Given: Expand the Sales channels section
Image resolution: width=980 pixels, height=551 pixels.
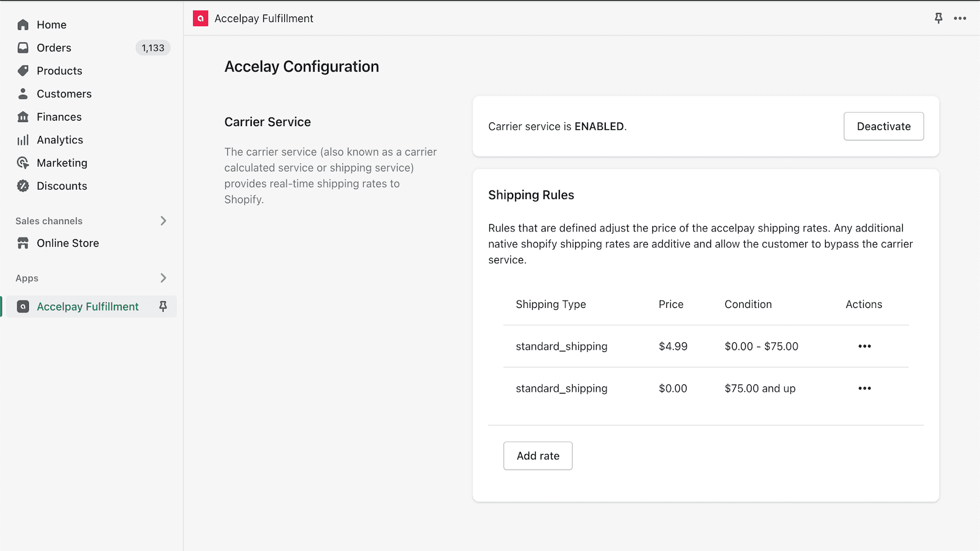Looking at the screenshot, I should (x=163, y=221).
